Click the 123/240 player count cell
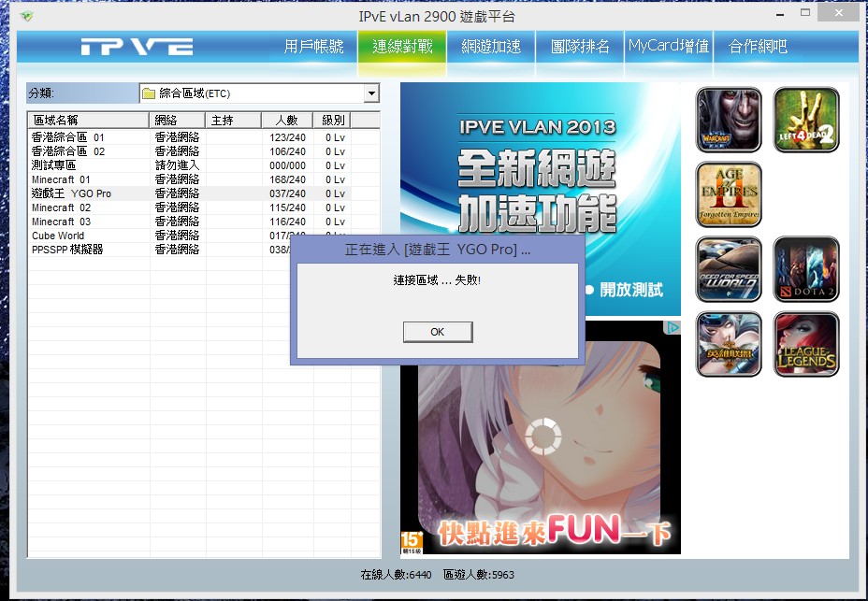868x601 pixels. click(287, 137)
